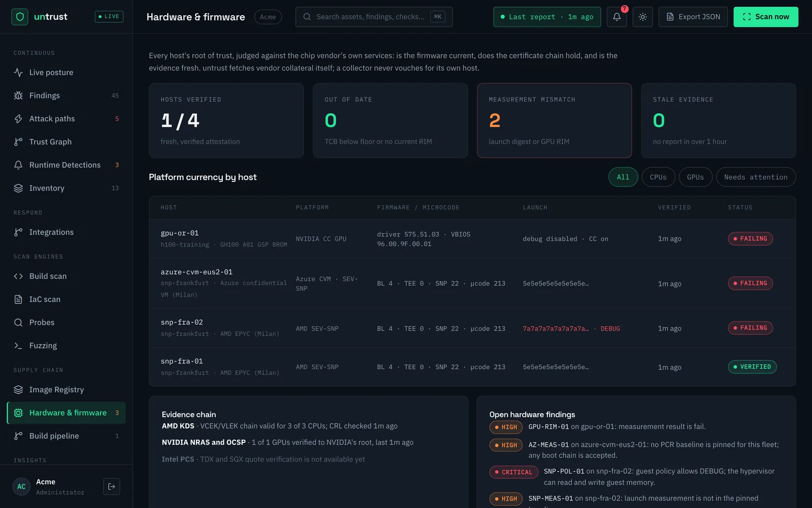Filter hosts by CPUs
This screenshot has height=508, width=812.
[658, 177]
